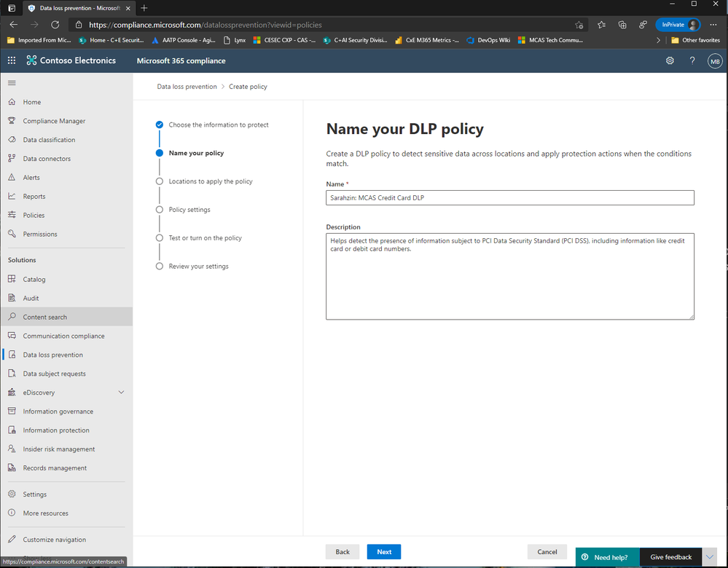Open the browser ellipsis menu
728x568 pixels.
coord(713,25)
